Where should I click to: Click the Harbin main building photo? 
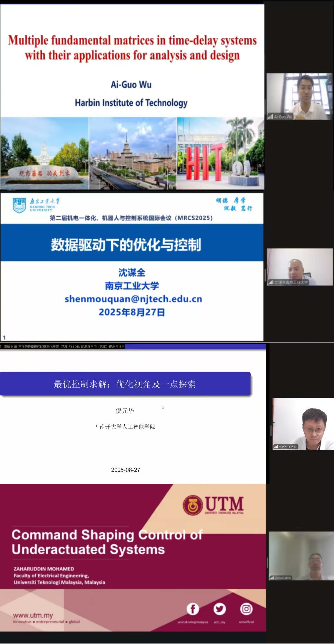(133, 153)
